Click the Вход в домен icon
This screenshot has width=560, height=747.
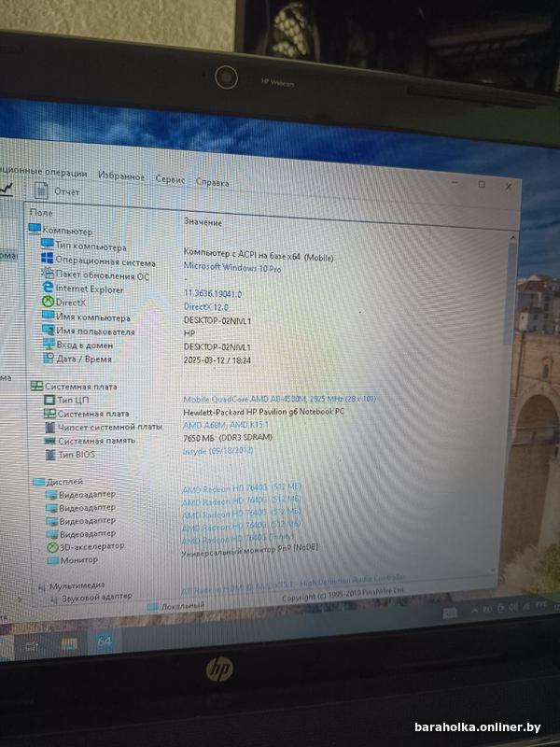click(49, 343)
